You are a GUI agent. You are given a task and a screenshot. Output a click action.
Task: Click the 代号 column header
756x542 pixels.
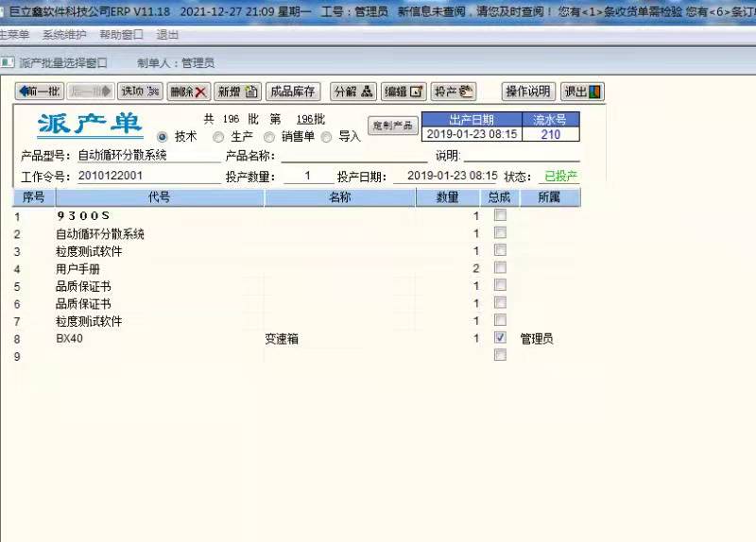pyautogui.click(x=159, y=197)
